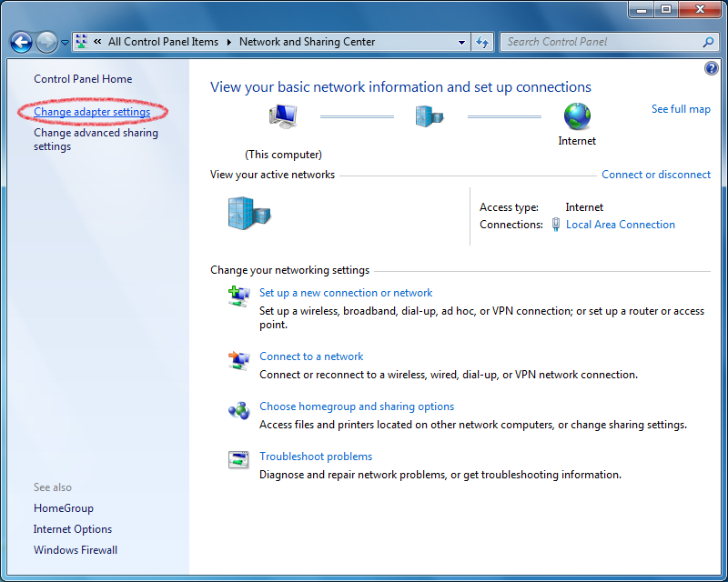Click the Back navigation arrow button
The height and width of the screenshot is (582, 728).
(x=21, y=42)
